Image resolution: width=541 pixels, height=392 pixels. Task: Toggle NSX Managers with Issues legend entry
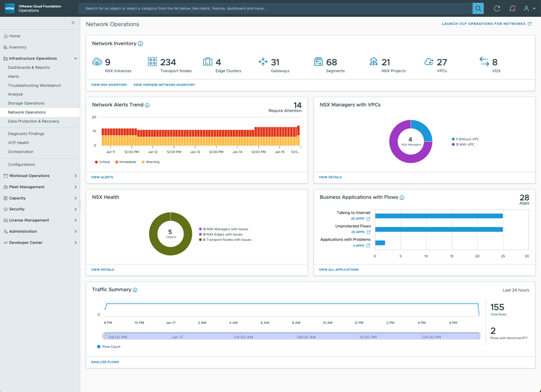click(x=224, y=229)
